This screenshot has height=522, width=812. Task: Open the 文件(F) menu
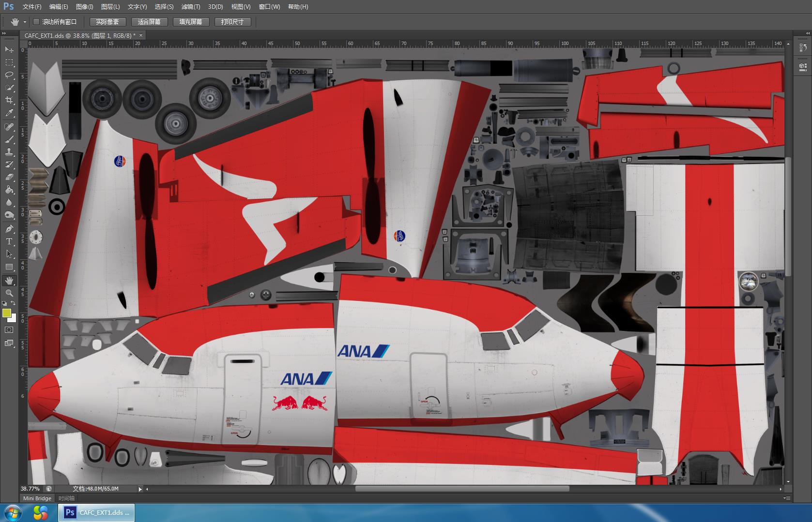click(x=32, y=7)
